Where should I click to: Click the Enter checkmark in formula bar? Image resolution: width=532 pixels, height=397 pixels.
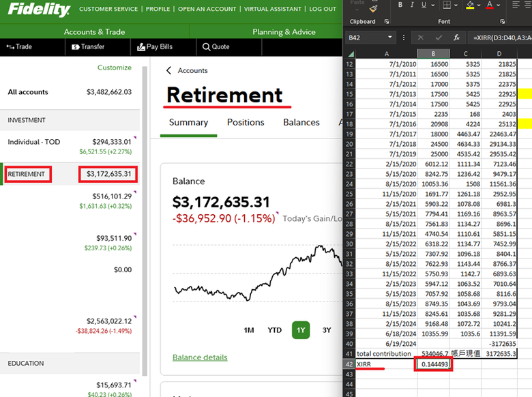(439, 38)
